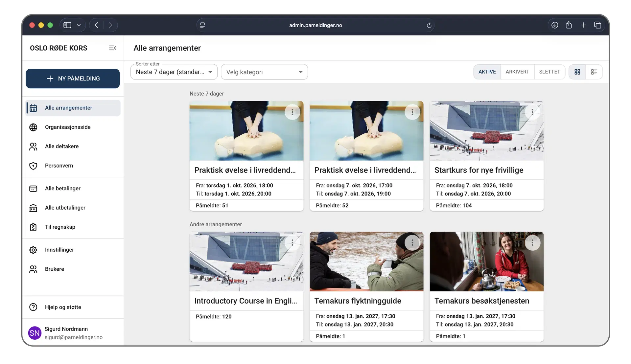Image resolution: width=631 pixels, height=364 pixels.
Task: Open Sigurd Nordmann user profile
Action: (73, 333)
